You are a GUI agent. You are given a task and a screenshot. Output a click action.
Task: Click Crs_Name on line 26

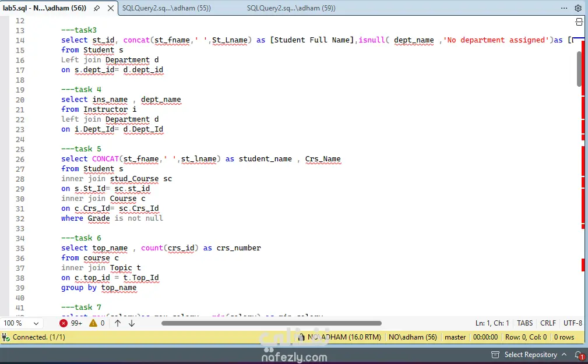[x=323, y=159]
